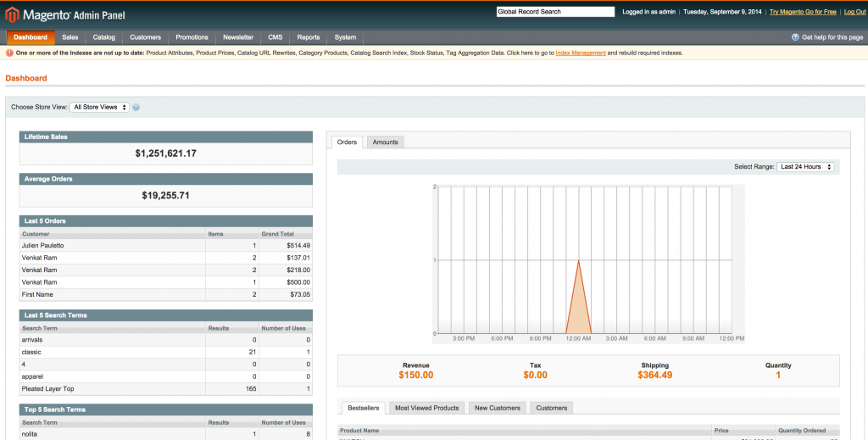Image resolution: width=868 pixels, height=440 pixels.
Task: Click Get help for this page
Action: coord(832,37)
